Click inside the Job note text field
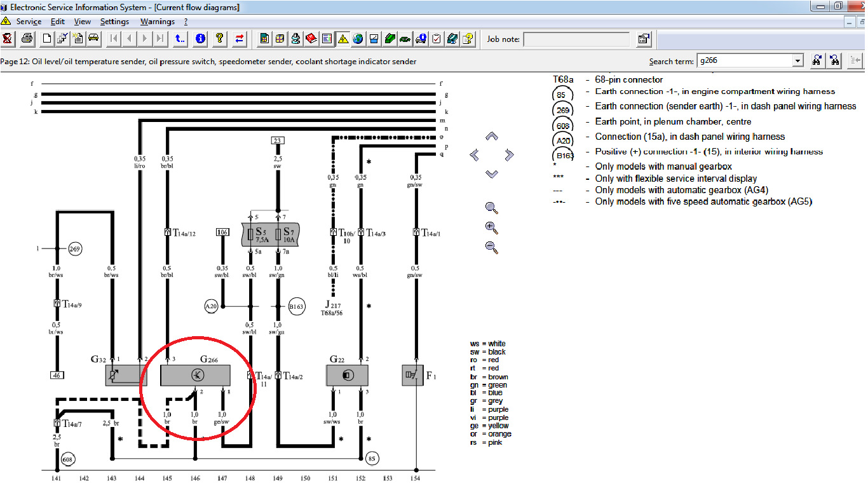Viewport: 868px width, 488px height. (576, 39)
